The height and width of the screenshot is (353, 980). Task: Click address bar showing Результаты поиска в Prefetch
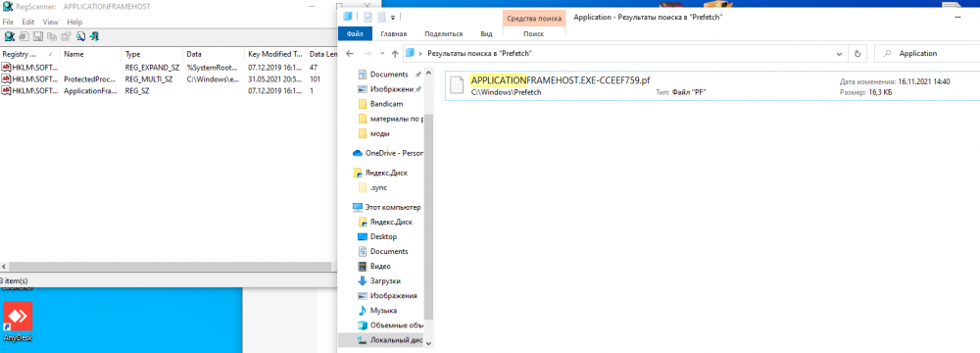625,54
